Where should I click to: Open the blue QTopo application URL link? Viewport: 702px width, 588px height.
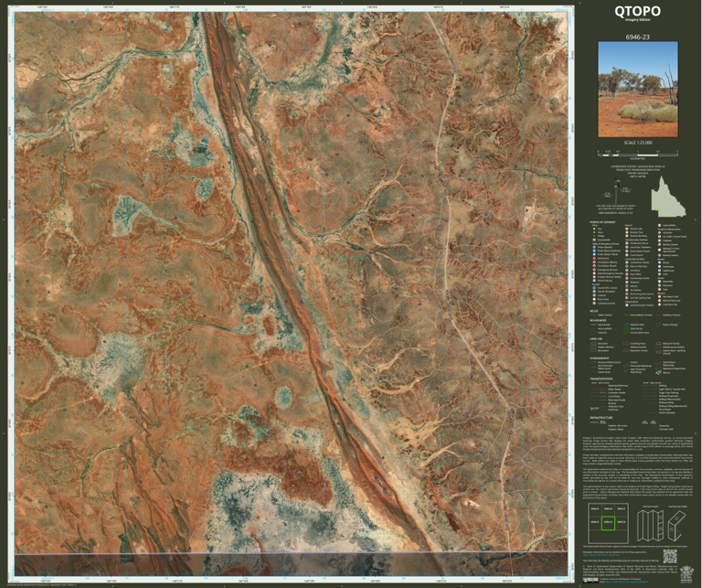601,555
